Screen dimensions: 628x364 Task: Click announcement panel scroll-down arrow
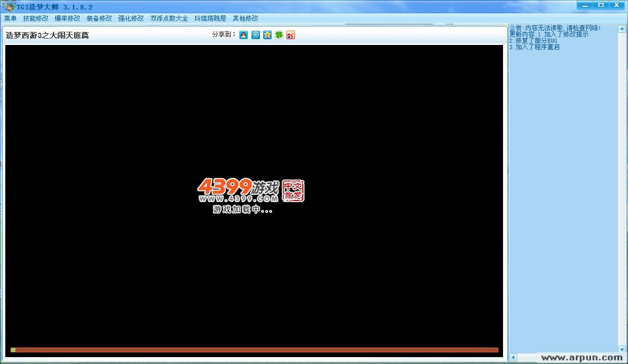point(622,349)
